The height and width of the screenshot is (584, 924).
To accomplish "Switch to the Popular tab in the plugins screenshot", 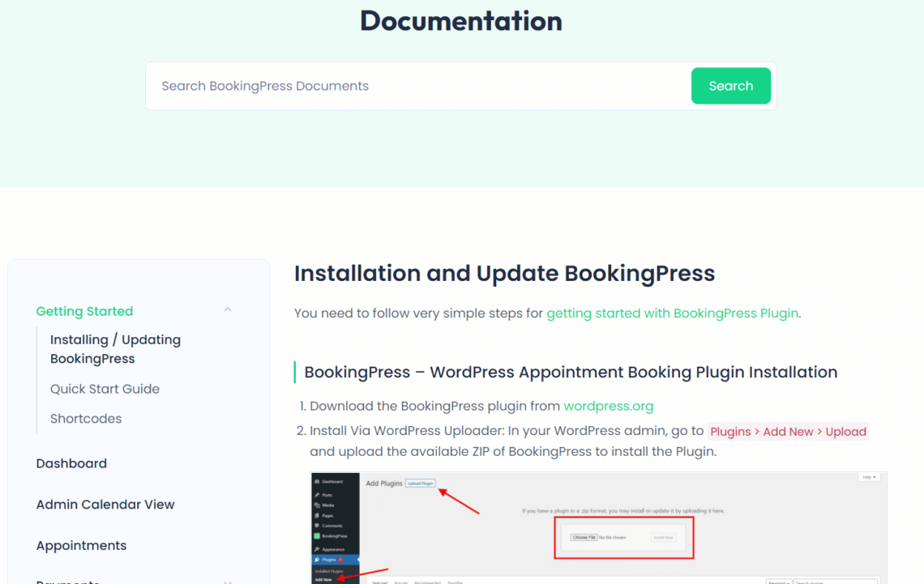I will (x=401, y=582).
